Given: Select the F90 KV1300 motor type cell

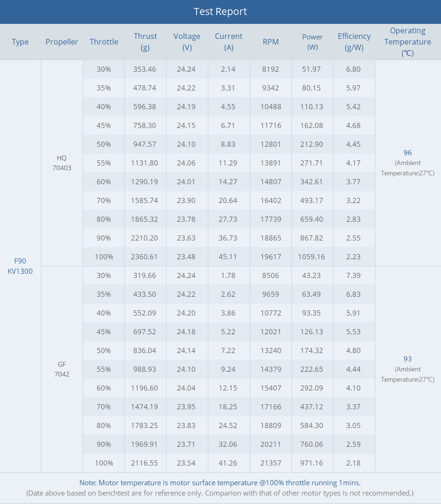Looking at the screenshot, I should coord(20,266).
